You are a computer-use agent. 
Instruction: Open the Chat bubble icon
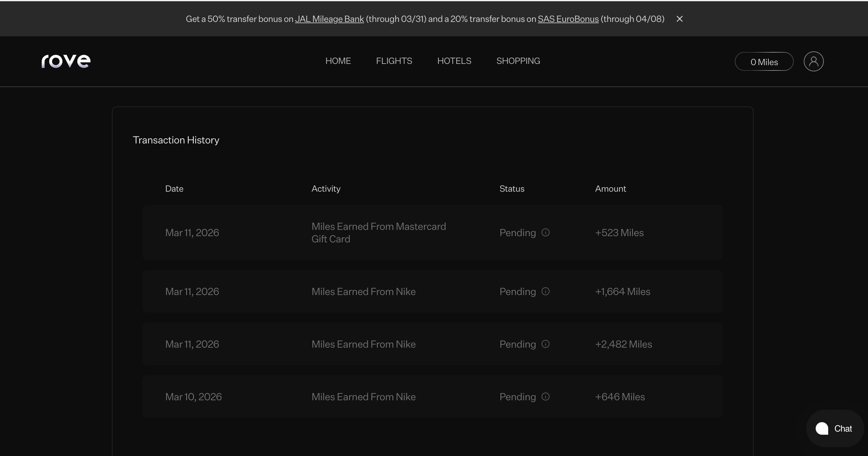(x=822, y=429)
